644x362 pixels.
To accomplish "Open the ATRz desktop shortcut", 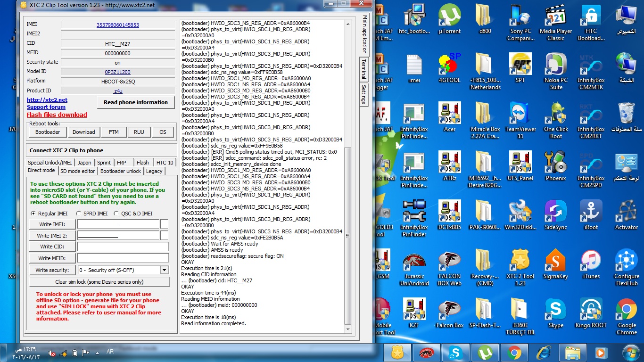I will 449,166.
